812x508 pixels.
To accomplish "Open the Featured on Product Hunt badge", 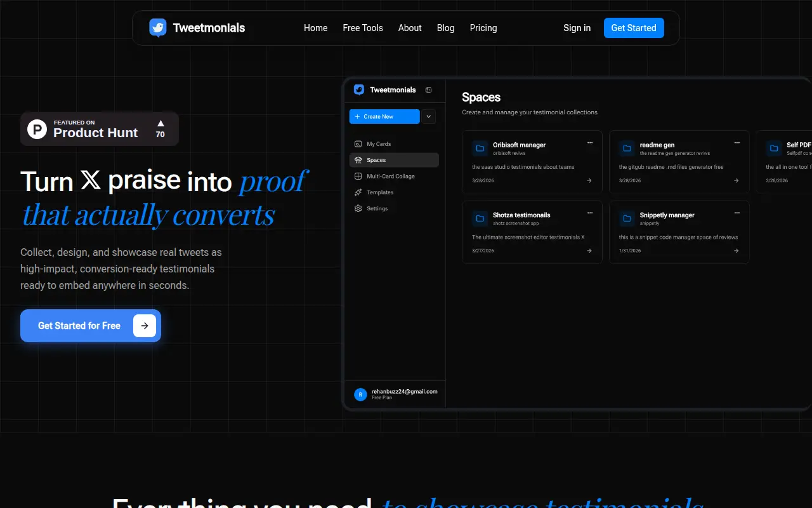I will 100,129.
